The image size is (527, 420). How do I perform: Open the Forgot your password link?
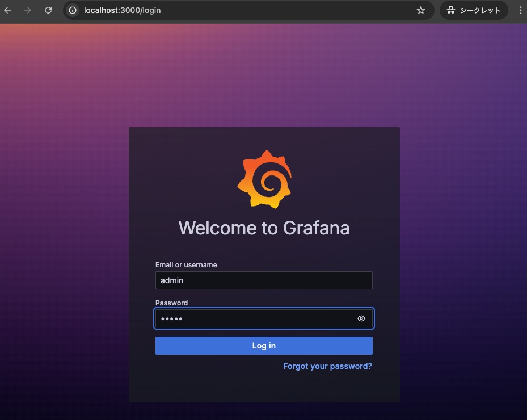pyautogui.click(x=327, y=366)
